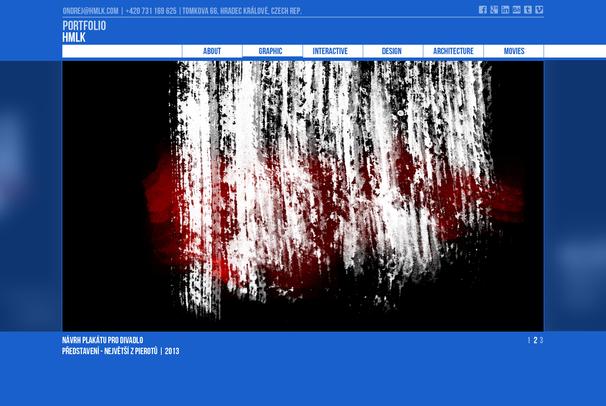Click the Návrh plakátu pro divadlo caption
This screenshot has height=406, width=606.
[x=102, y=340]
